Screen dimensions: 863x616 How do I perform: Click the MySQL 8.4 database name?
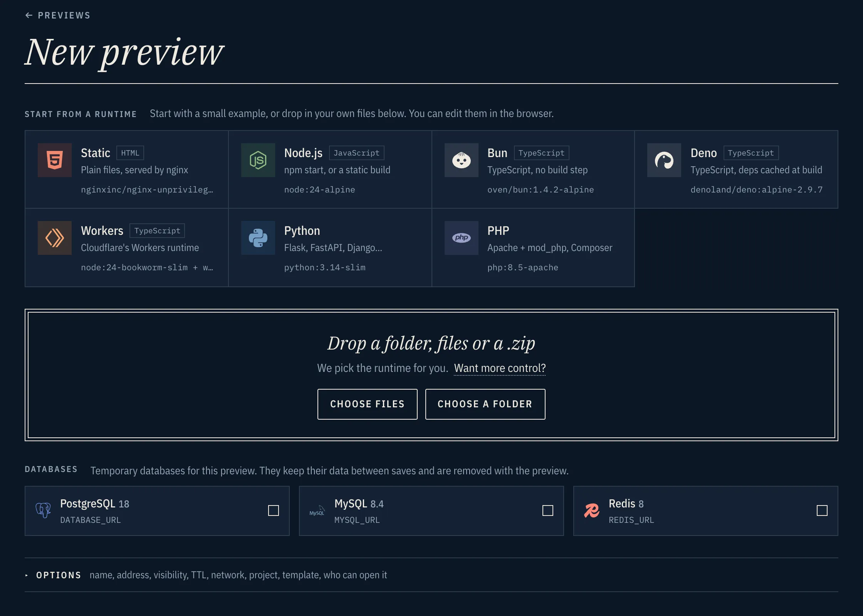359,504
